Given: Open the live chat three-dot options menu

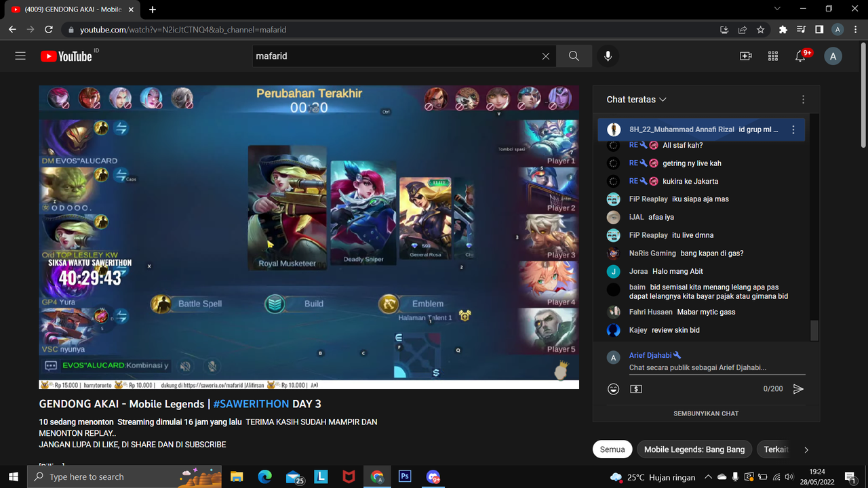Looking at the screenshot, I should (804, 100).
